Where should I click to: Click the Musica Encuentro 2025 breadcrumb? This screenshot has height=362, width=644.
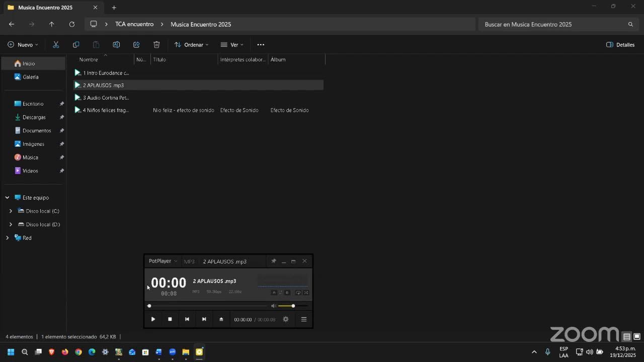(201, 24)
